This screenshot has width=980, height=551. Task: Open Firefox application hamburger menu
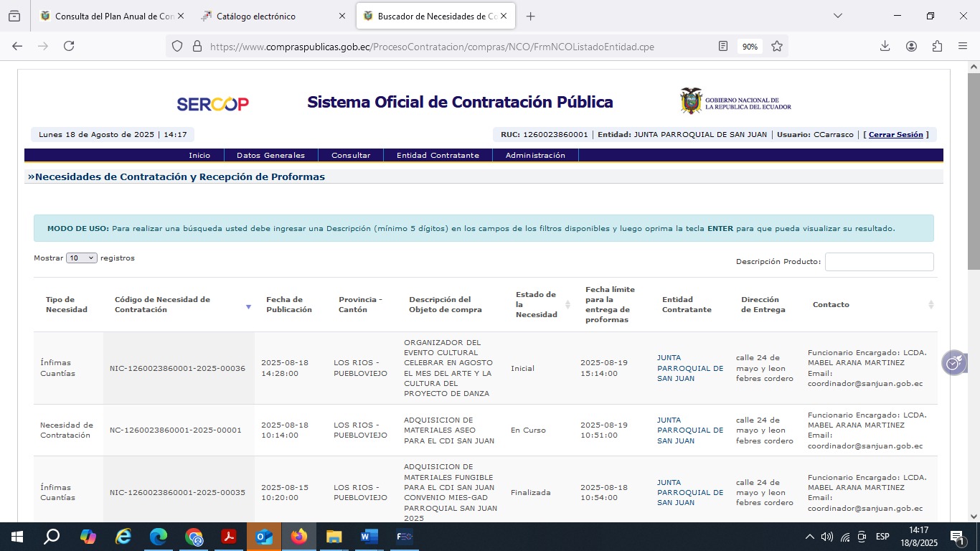coord(963,46)
